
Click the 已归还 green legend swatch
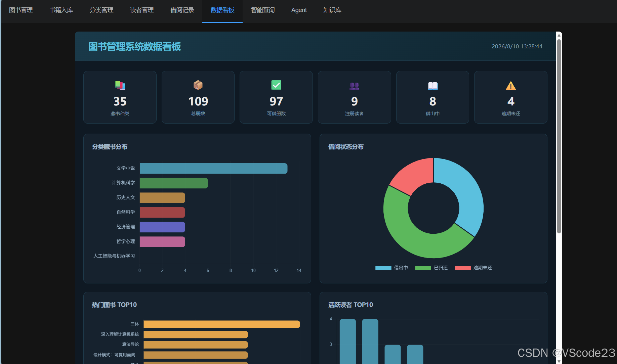(423, 268)
